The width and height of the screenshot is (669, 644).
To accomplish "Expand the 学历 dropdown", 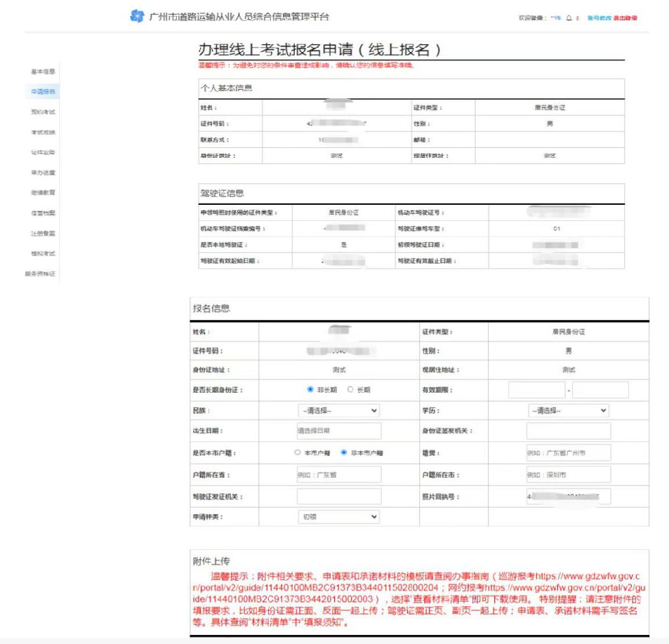I will point(569,410).
